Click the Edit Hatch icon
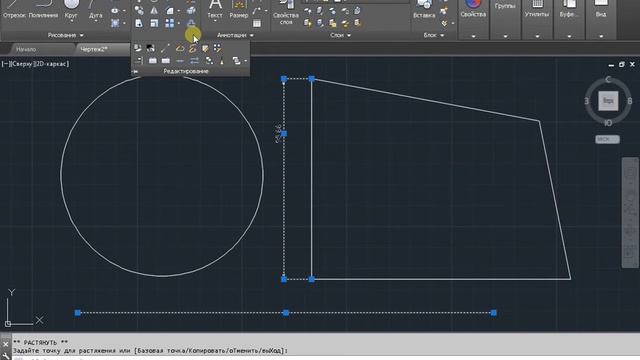The width and height of the screenshot is (640, 360). tap(205, 48)
